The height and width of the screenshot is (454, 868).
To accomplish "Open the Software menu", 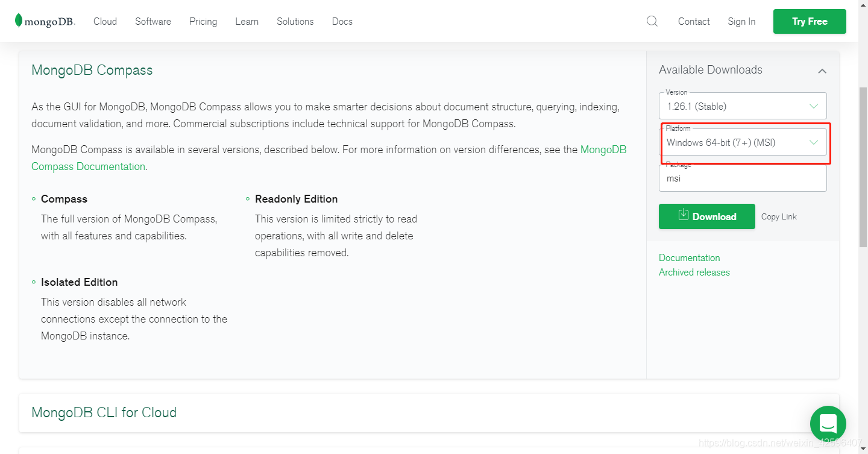I will [153, 21].
